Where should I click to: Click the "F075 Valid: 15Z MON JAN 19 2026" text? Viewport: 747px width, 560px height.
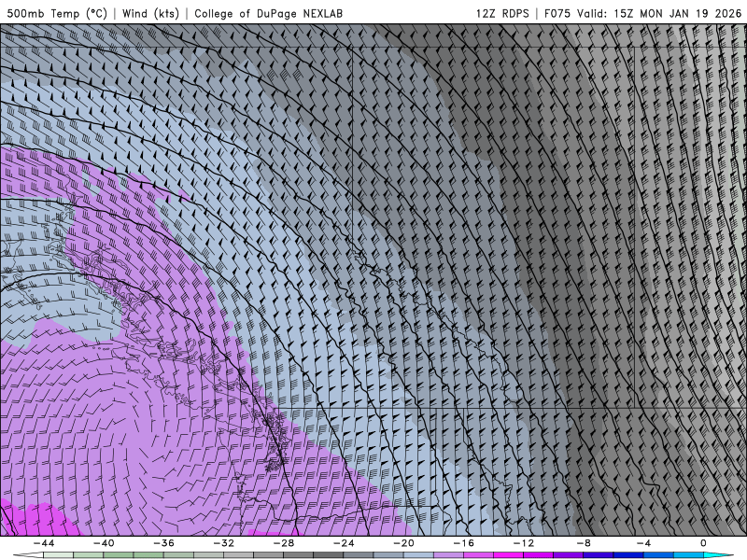click(643, 13)
